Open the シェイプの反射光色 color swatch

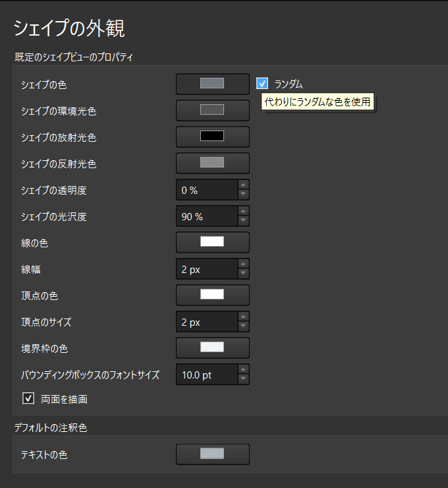click(x=213, y=163)
